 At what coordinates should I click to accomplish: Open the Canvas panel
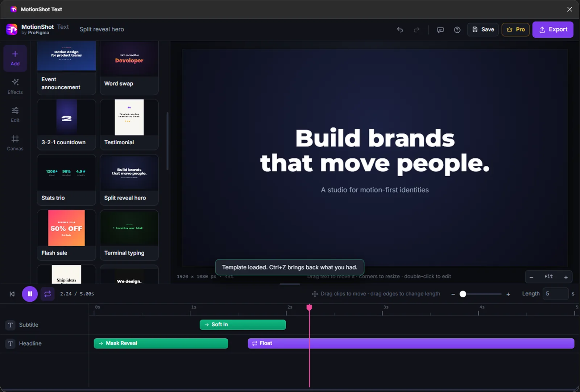point(15,143)
